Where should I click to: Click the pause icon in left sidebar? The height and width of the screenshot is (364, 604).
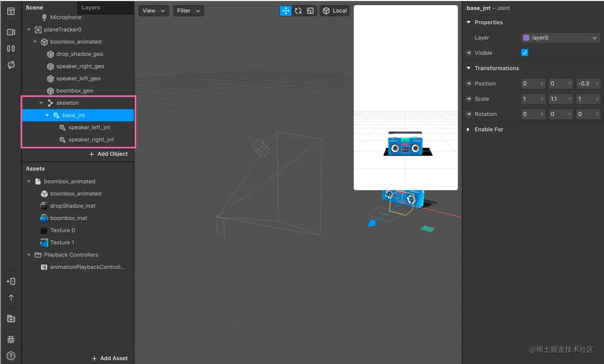11,48
